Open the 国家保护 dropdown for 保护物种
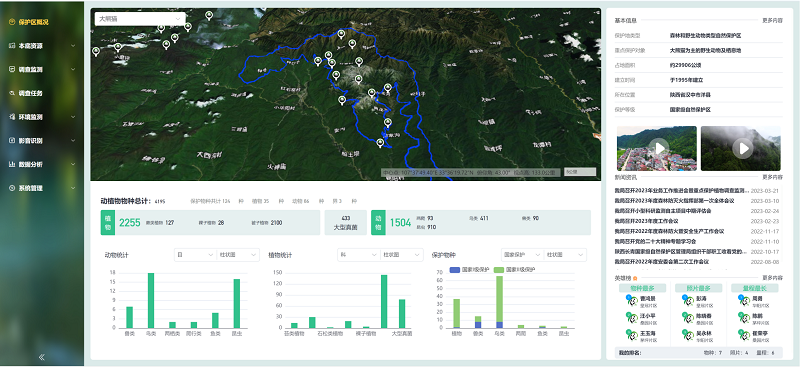This screenshot has height=367, width=800. point(522,255)
